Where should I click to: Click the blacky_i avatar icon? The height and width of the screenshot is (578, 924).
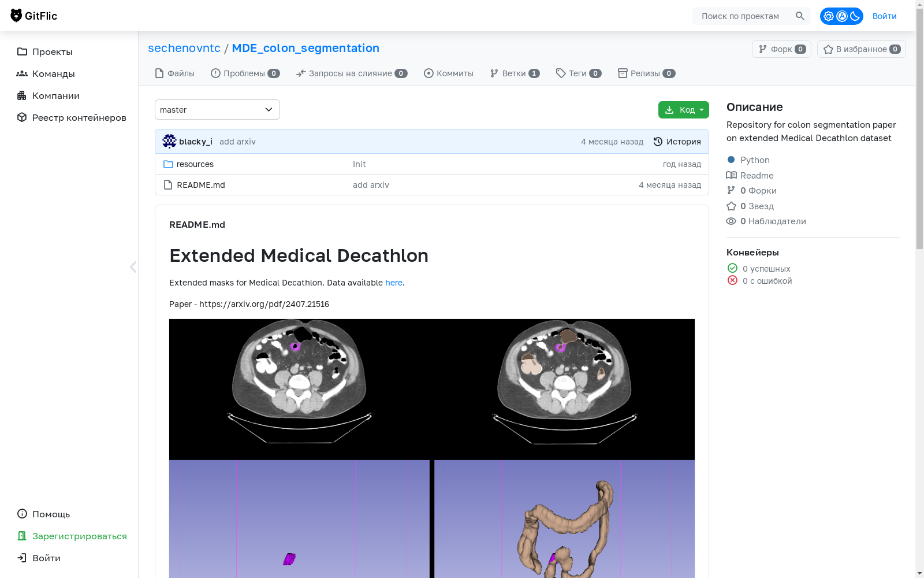[169, 141]
